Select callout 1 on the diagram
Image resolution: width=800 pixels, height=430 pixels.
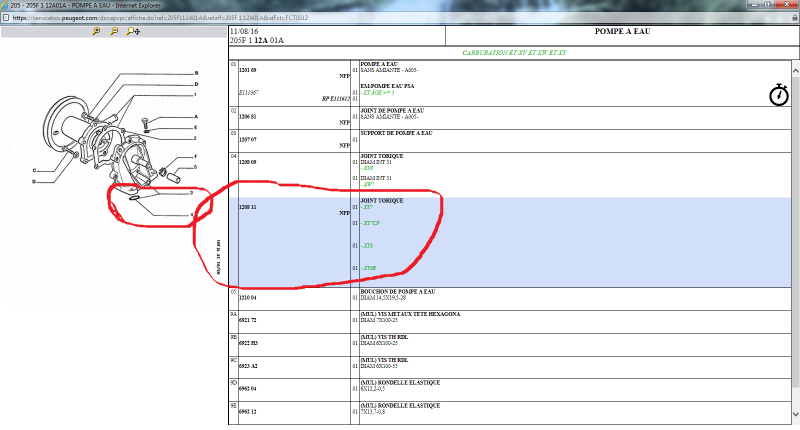(195, 95)
